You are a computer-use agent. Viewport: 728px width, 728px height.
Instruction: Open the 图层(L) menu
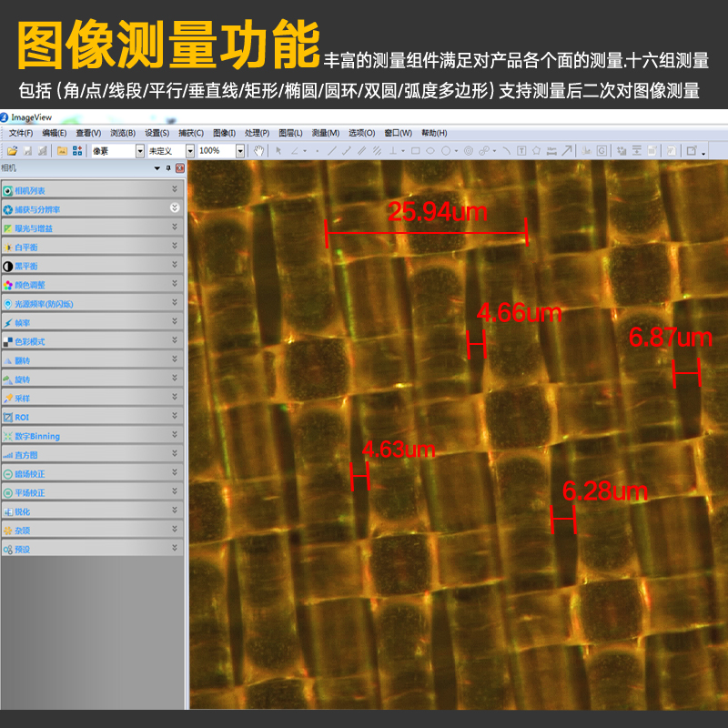pyautogui.click(x=290, y=133)
